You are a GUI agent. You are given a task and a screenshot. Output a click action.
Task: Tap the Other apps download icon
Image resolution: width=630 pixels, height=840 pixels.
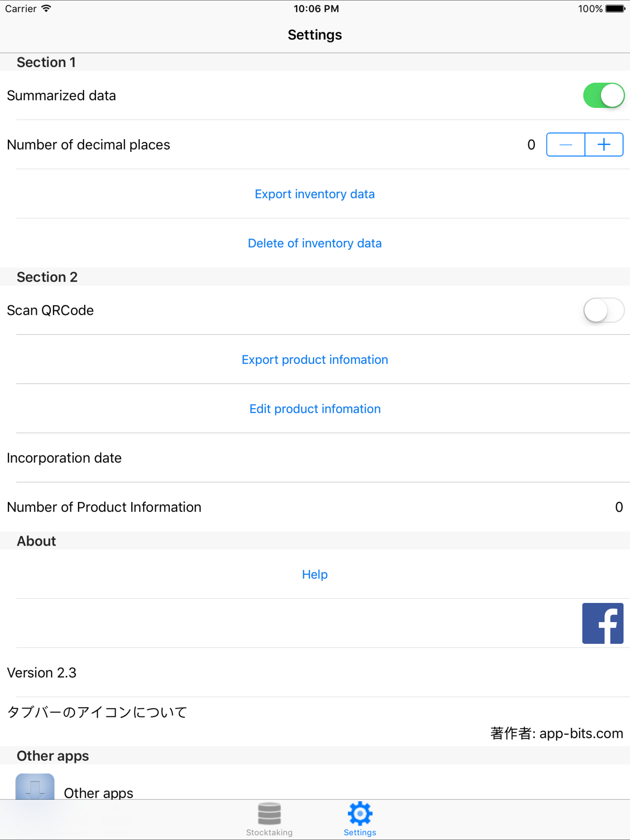[x=35, y=786]
